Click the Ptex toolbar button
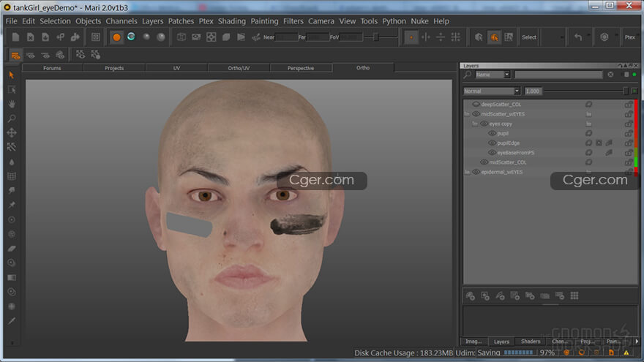This screenshot has width=644, height=362. click(629, 37)
